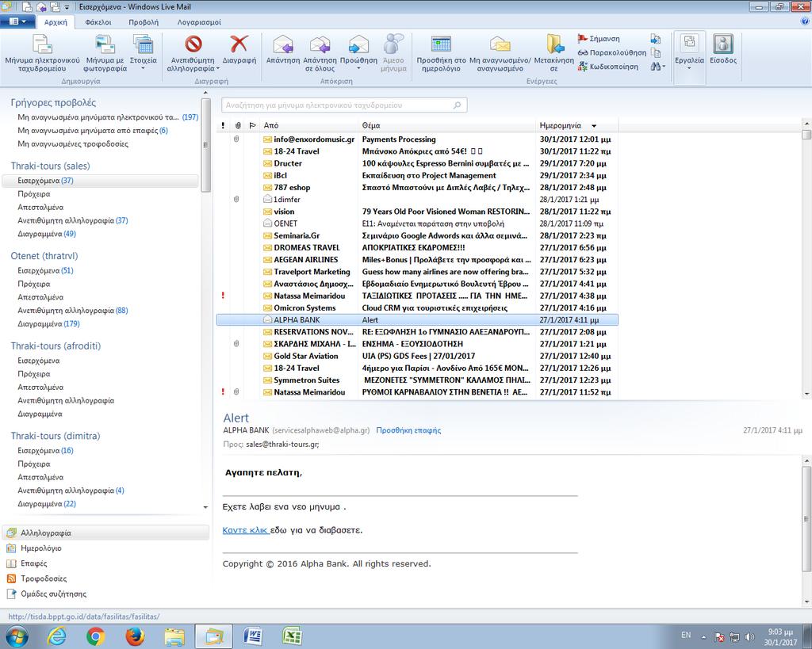Select the Omicron Systems message
This screenshot has height=649, width=812.
(417, 308)
